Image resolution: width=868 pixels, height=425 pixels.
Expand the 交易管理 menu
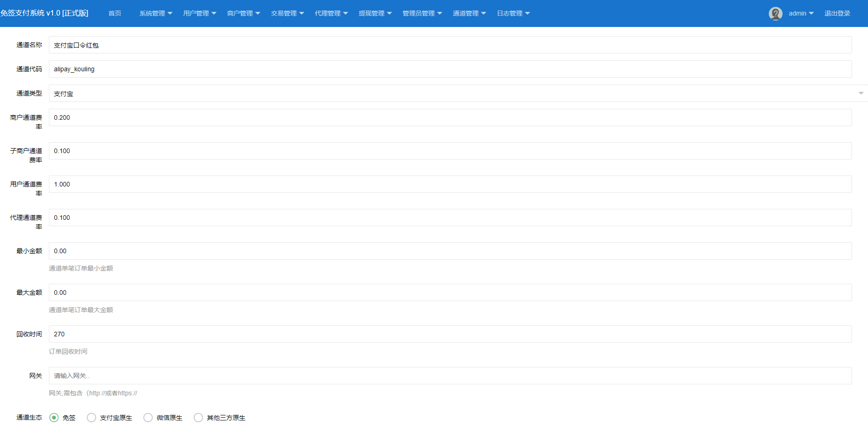point(288,13)
